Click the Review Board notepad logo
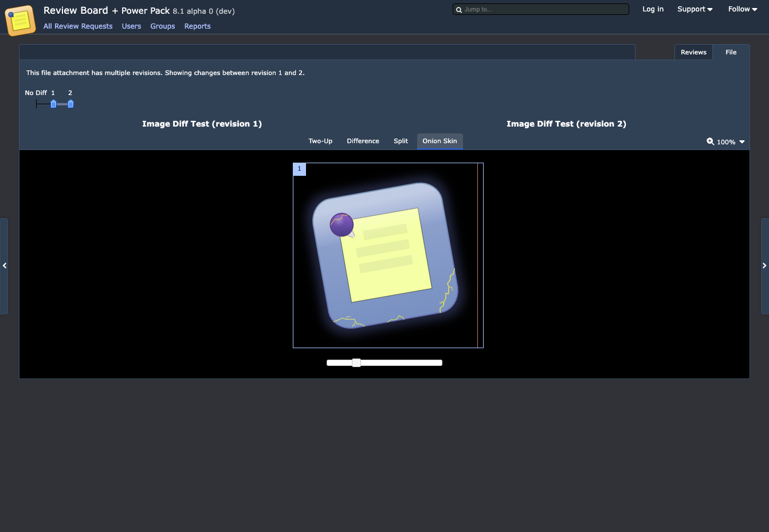Screen dimensions: 769x532 click(20, 20)
